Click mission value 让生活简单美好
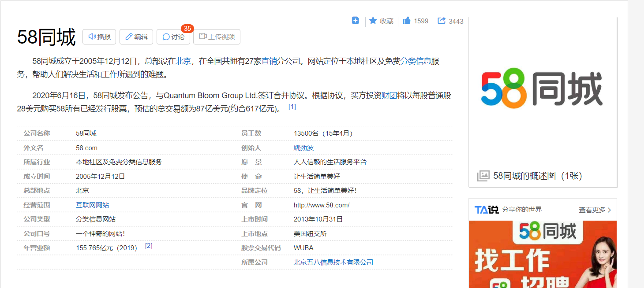The width and height of the screenshot is (644, 288). 317,176
